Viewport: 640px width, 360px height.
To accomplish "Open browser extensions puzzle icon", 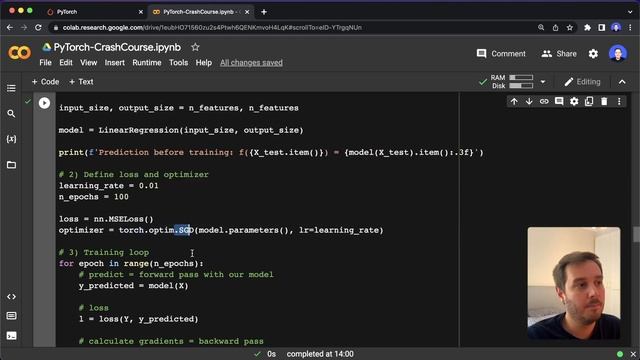I will pyautogui.click(x=587, y=28).
